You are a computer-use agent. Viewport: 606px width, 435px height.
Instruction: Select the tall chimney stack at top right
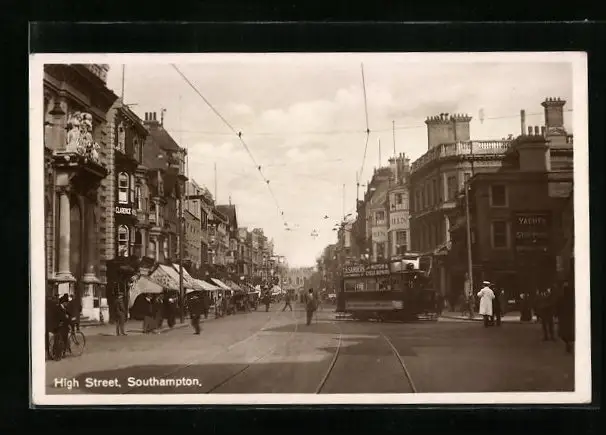pyautogui.click(x=553, y=113)
